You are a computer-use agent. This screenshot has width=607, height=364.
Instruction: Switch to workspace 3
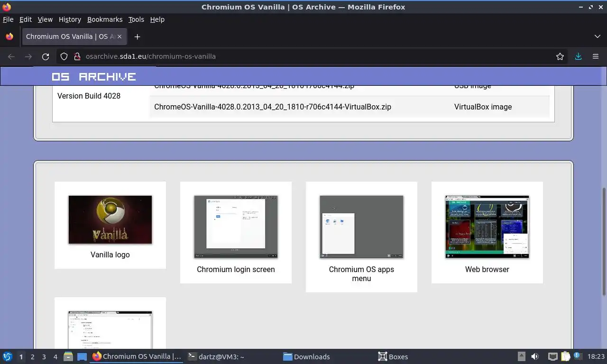click(x=44, y=357)
